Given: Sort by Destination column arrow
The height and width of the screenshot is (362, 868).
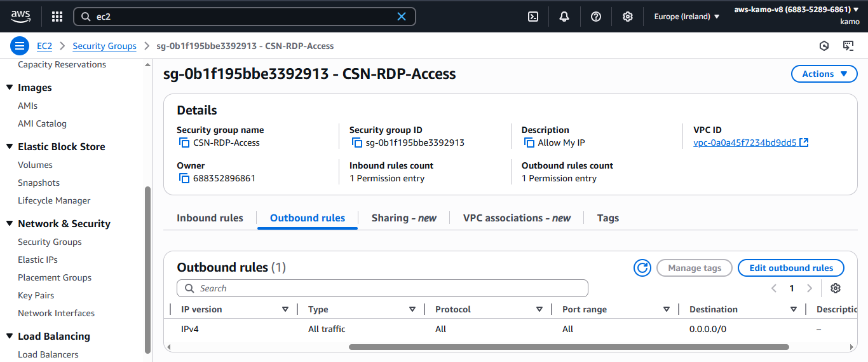Looking at the screenshot, I should coord(794,309).
